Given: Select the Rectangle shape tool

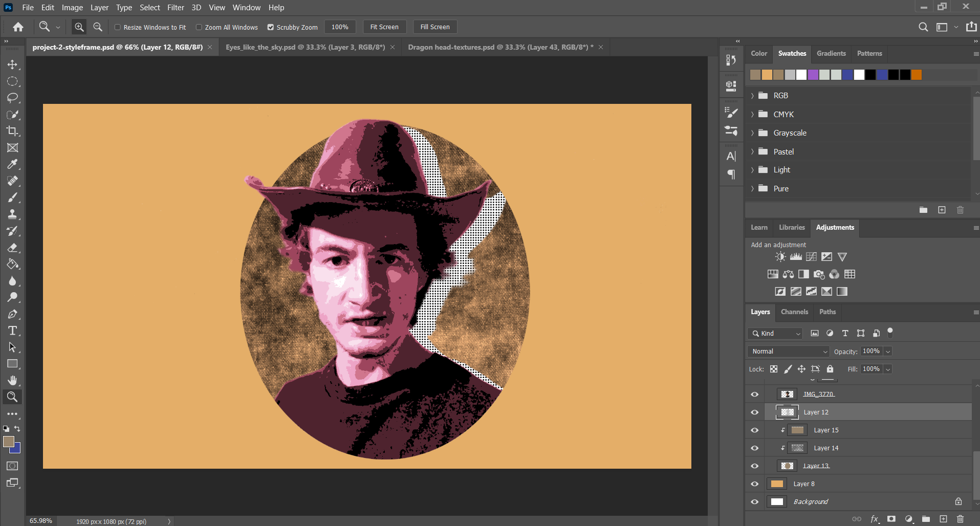Looking at the screenshot, I should (12, 364).
